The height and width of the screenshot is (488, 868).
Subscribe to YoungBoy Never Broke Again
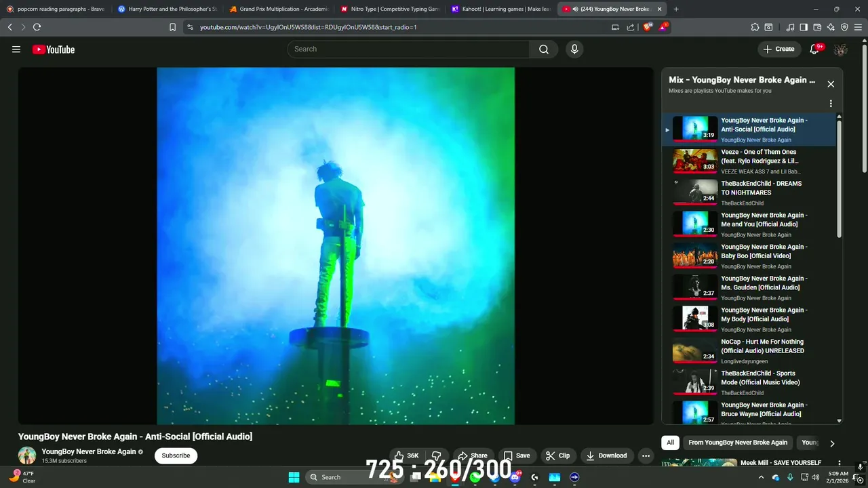point(176,455)
